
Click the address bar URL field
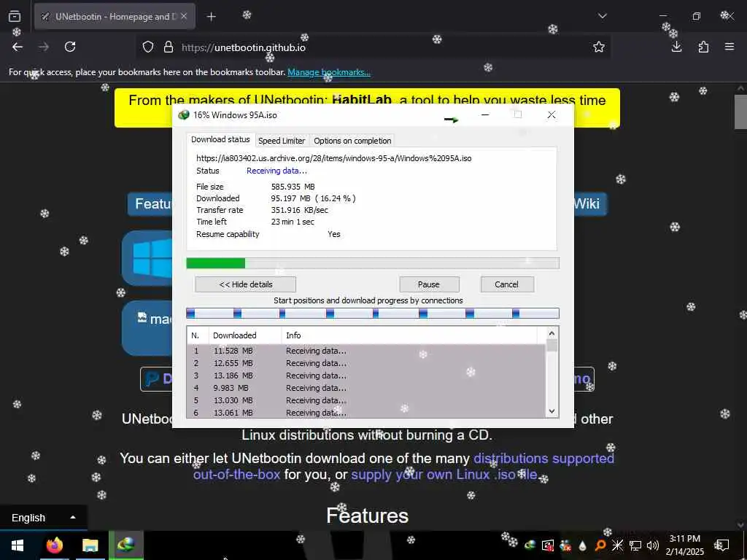pos(371,47)
